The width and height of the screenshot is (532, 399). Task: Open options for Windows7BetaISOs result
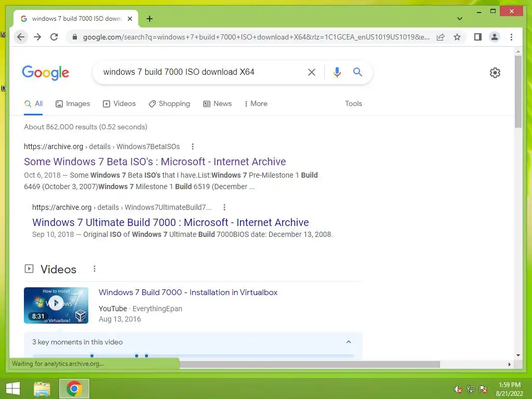point(193,147)
